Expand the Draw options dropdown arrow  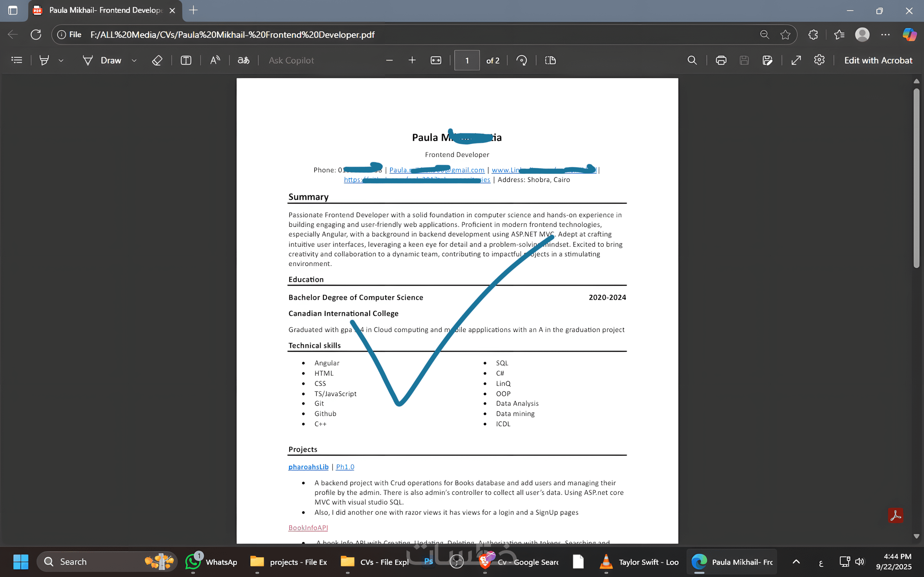(x=134, y=60)
